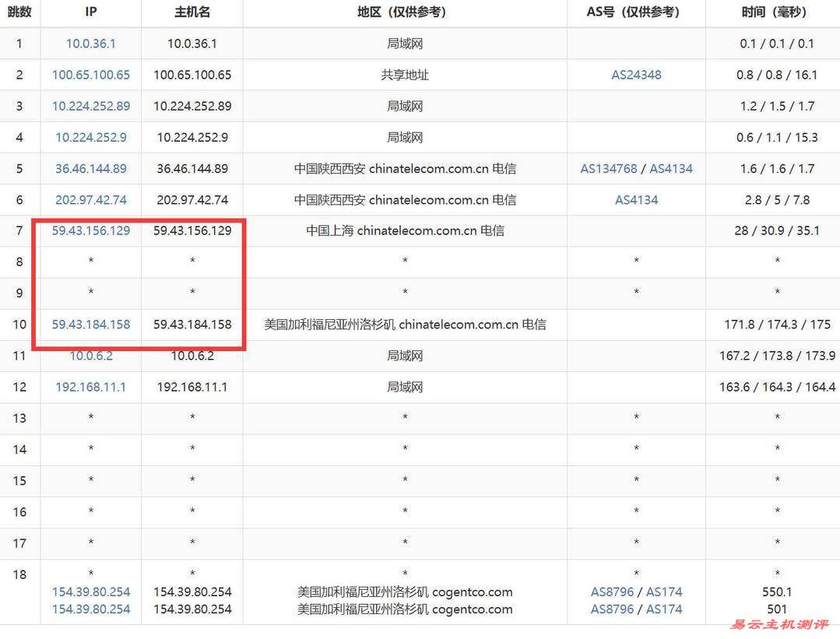Open the AS24348 link
The width and height of the screenshot is (840, 639).
636,75
